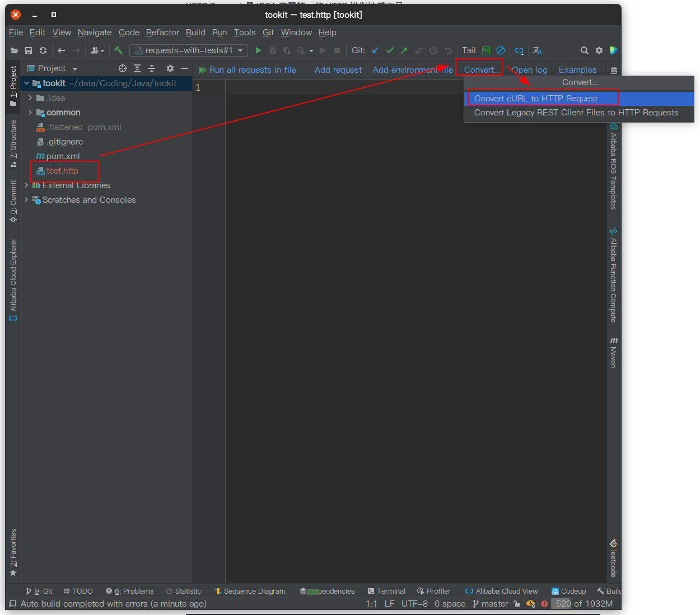
Task: Open the run configuration dropdown requests-with-tests#1
Action: click(189, 50)
